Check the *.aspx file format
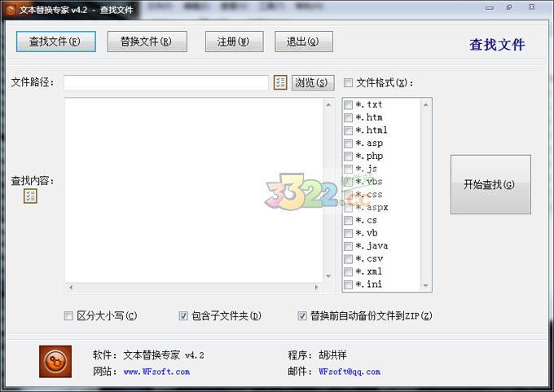Viewport: 554px width, 392px height. 348,208
